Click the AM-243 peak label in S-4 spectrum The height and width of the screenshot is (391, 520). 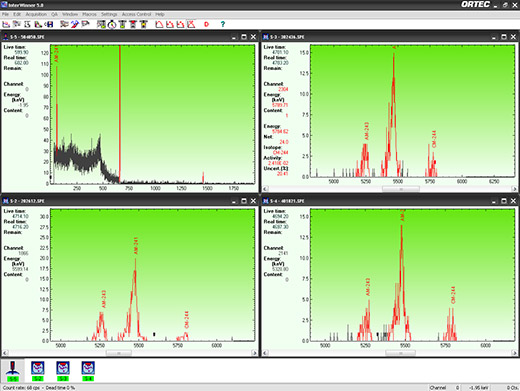click(368, 287)
